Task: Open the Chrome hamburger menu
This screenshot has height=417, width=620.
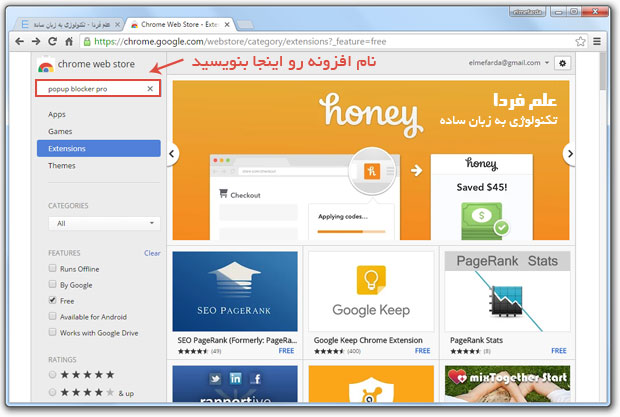Action: click(600, 42)
